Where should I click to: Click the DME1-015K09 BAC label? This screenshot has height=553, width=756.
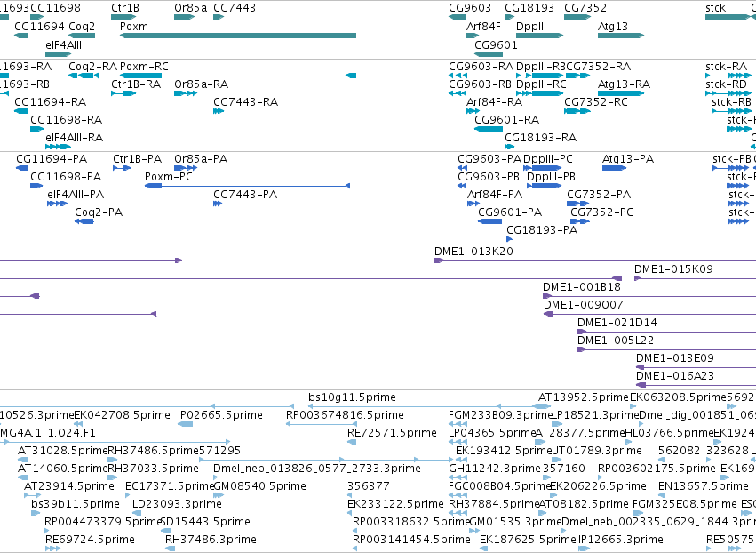673,269
